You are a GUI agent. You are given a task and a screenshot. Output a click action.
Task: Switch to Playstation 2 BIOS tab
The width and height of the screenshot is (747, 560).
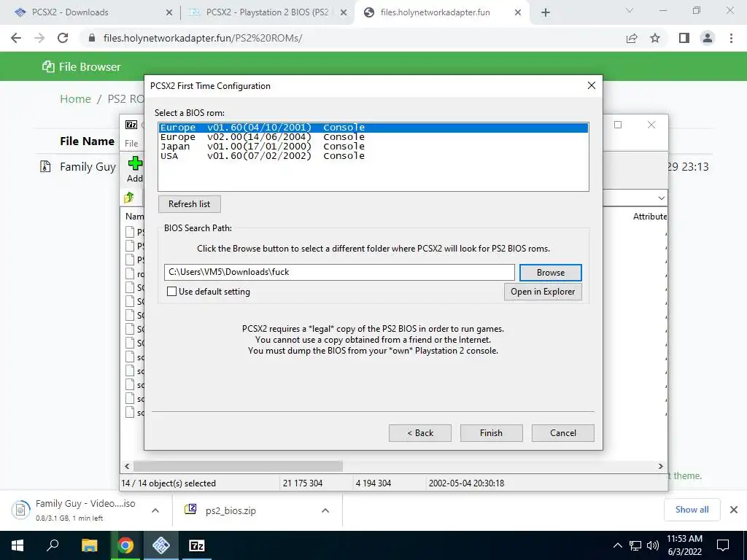pos(267,12)
